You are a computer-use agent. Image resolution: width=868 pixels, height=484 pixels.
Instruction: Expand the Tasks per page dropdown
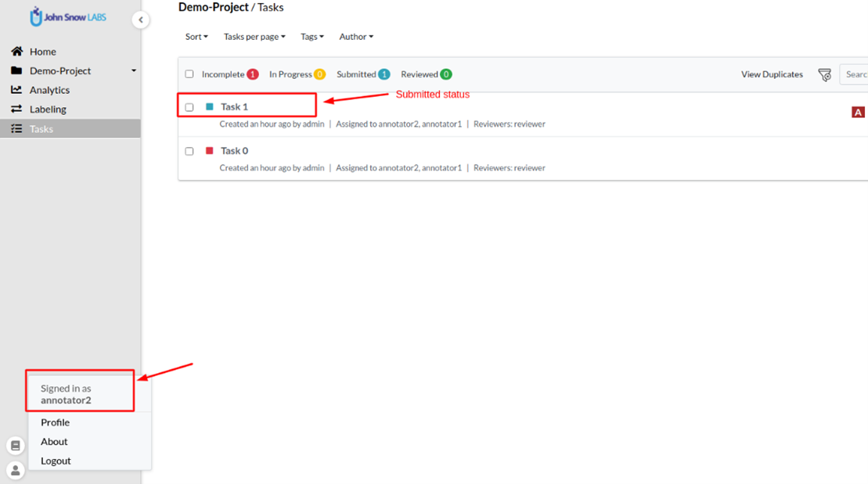[254, 37]
